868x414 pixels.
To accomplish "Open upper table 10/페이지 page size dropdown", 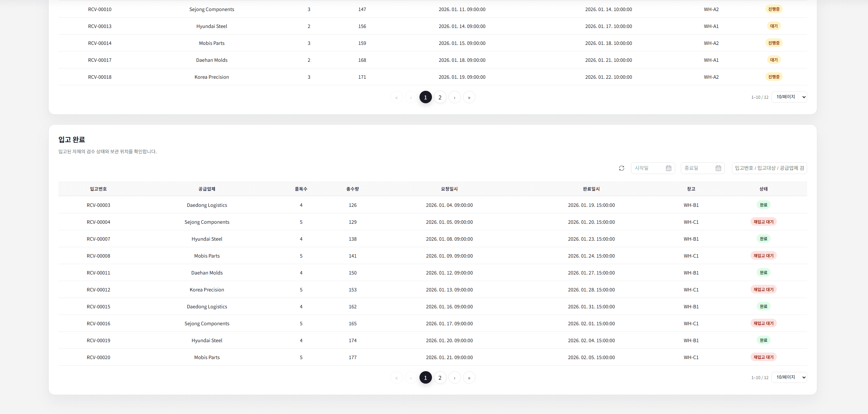I will [x=789, y=97].
